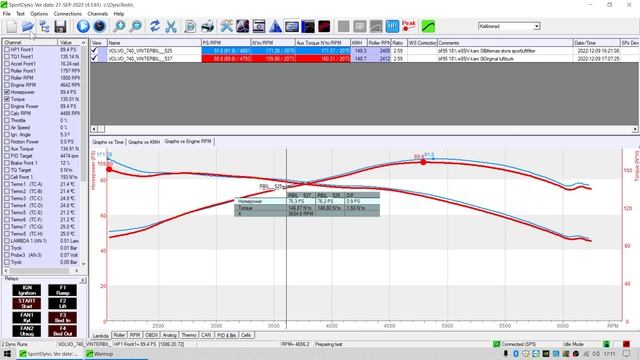Click the New file toolbar icon
640x360 pixels.
click(x=11, y=27)
